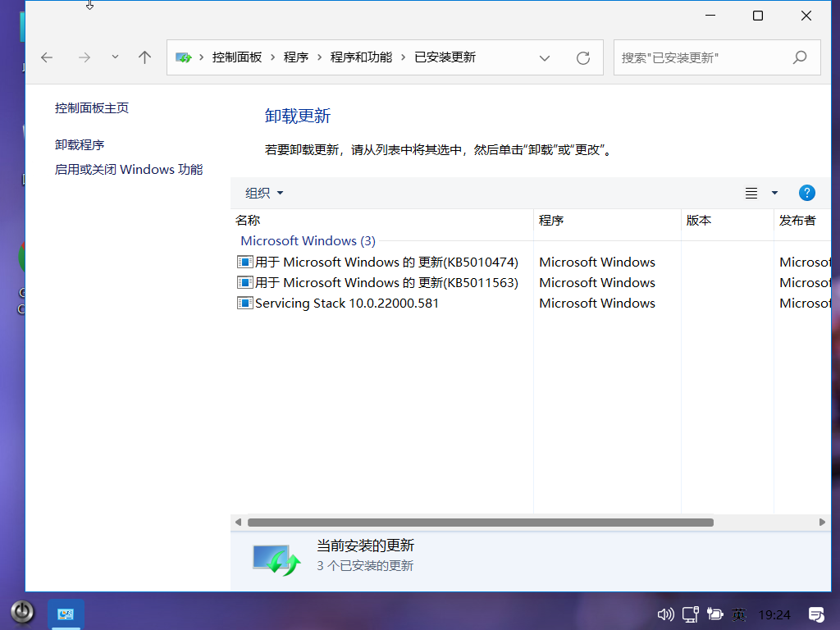Expand the chevron after 程序和功能 breadcrumb
The image size is (840, 630).
(x=404, y=57)
